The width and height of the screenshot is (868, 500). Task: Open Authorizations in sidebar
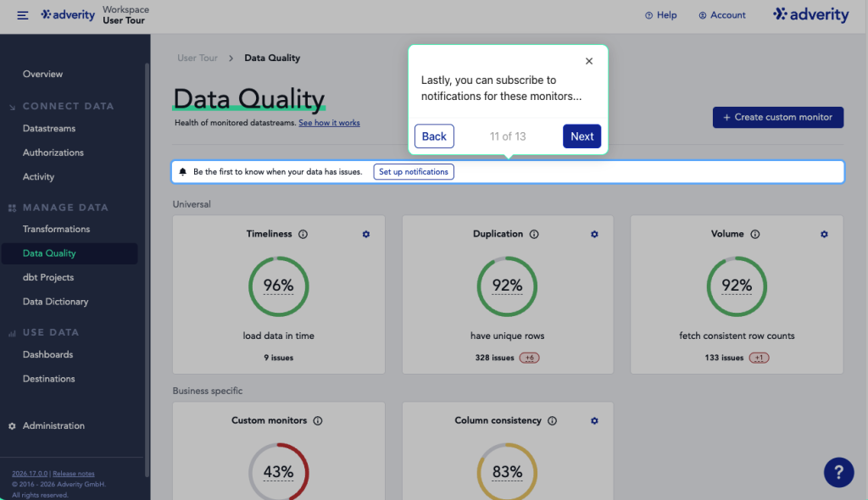(53, 153)
